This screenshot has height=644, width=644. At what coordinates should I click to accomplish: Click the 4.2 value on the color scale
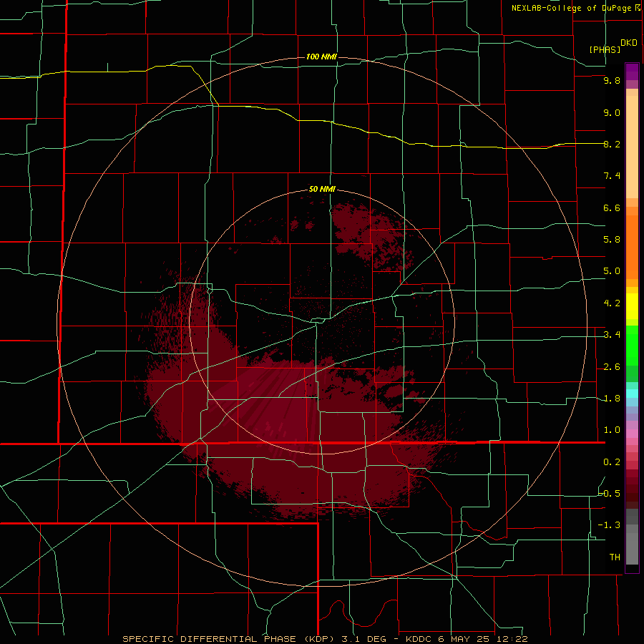(x=612, y=303)
